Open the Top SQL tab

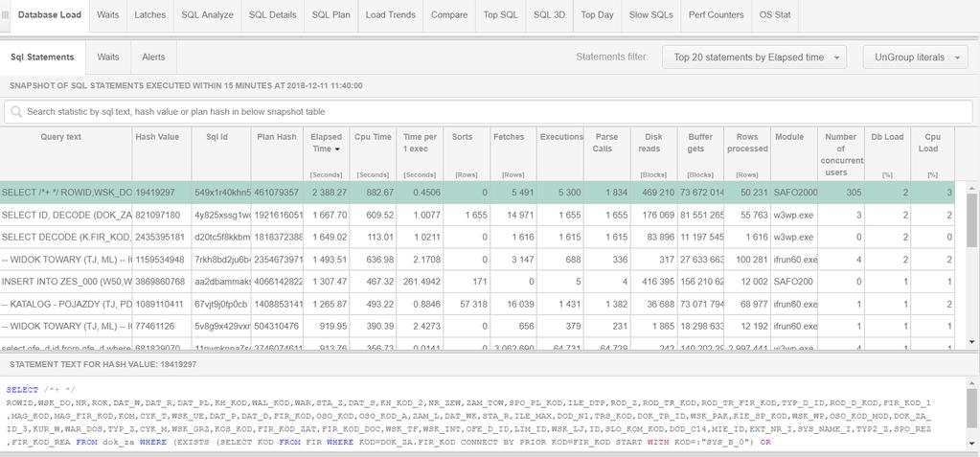[x=501, y=15]
